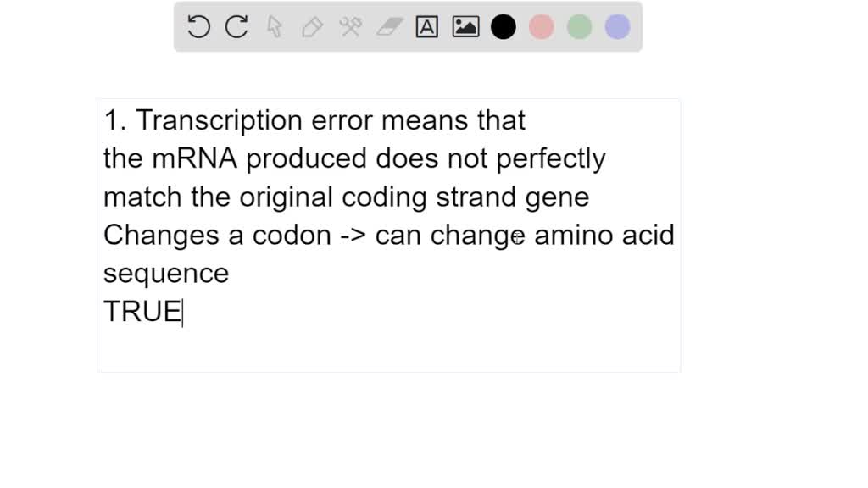868x488 pixels.
Task: Select the Eraser tool
Action: (x=387, y=26)
